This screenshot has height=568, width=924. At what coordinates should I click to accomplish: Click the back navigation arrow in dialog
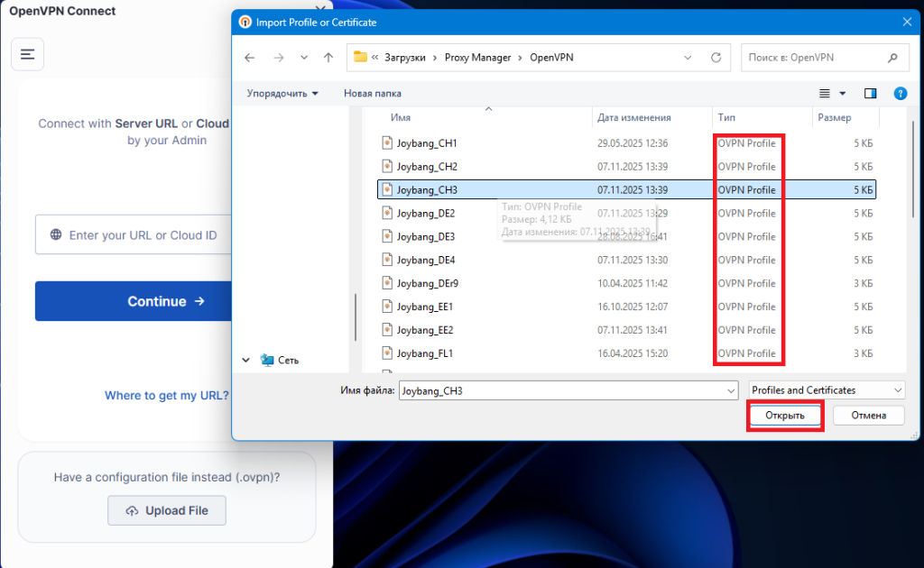coord(250,58)
